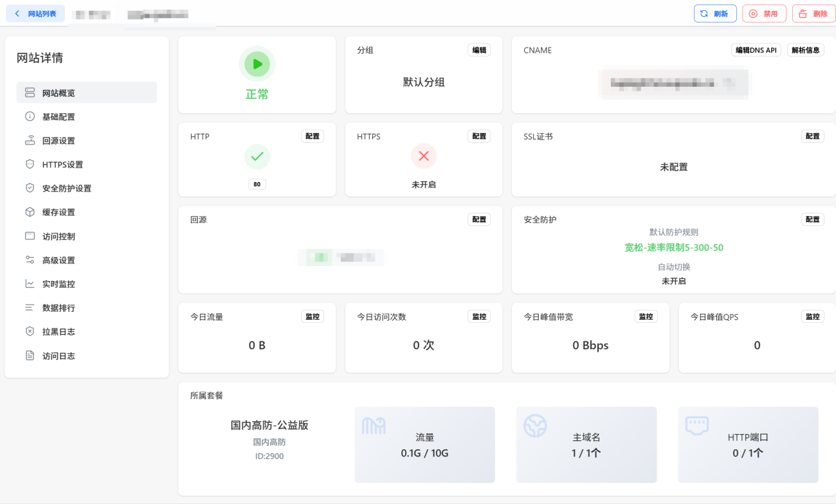
Task: Open HTTPS设置 in the sidebar menu
Action: pyautogui.click(x=62, y=165)
